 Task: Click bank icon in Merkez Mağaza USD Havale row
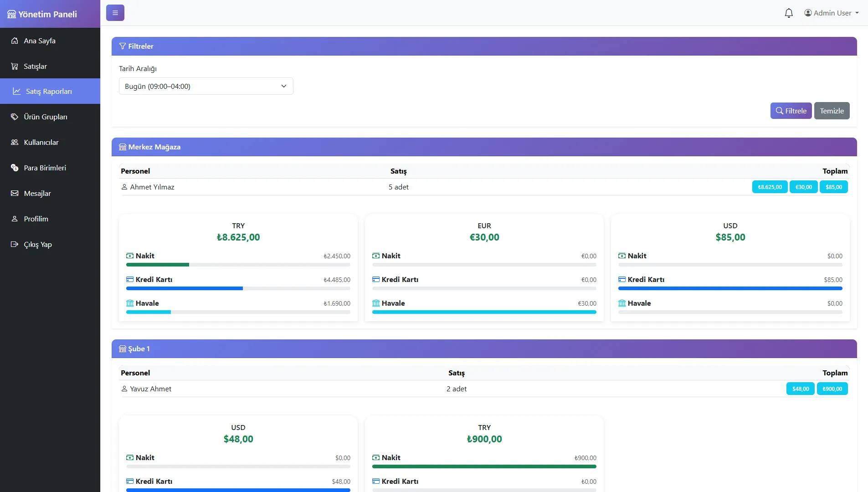(x=622, y=303)
